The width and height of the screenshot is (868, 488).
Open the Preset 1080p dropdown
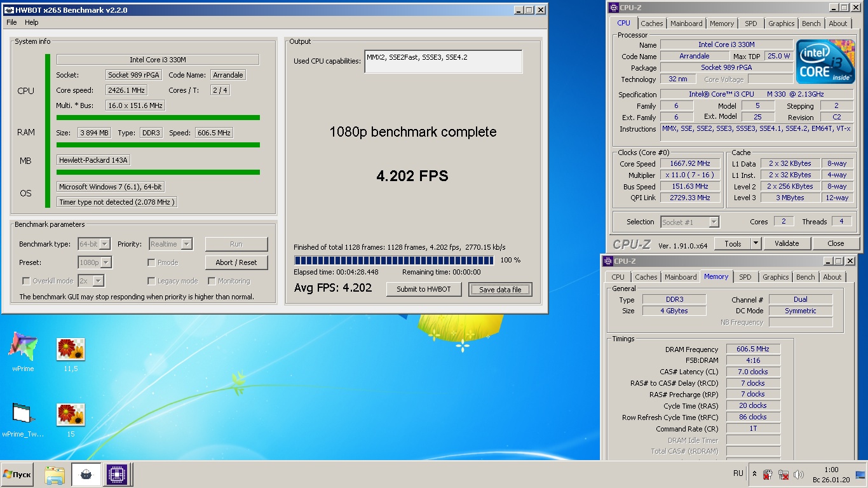click(x=95, y=262)
